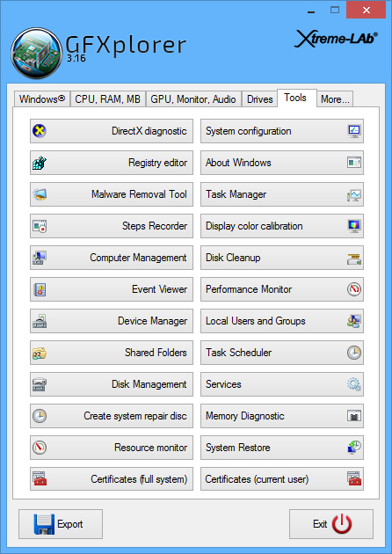Image resolution: width=392 pixels, height=554 pixels.
Task: Click the Computer Management icon
Action: click(40, 258)
